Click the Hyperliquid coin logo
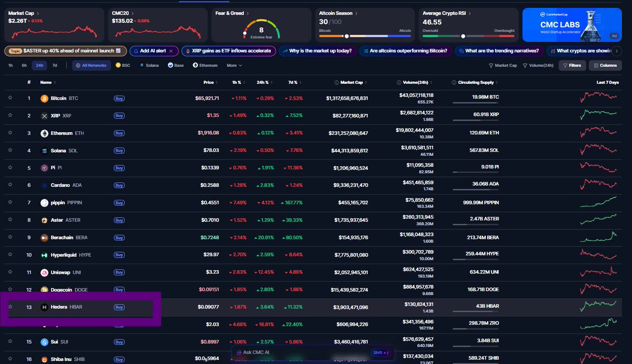Viewport: 632px width, 364px height. [x=44, y=255]
